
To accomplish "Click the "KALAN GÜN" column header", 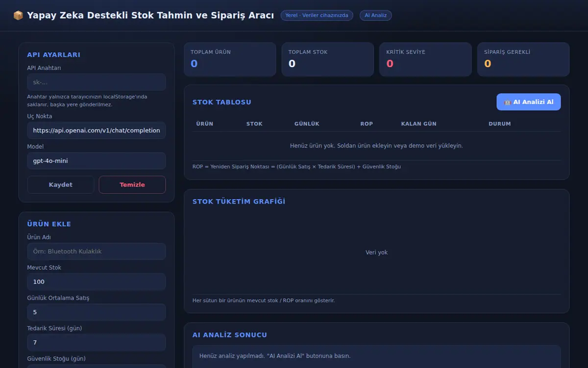I will 418,124.
